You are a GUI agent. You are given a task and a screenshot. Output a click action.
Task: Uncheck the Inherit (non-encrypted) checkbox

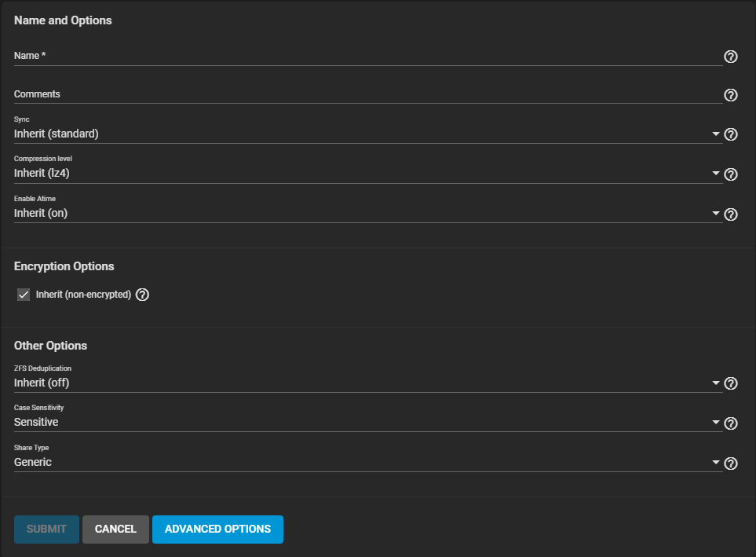24,295
